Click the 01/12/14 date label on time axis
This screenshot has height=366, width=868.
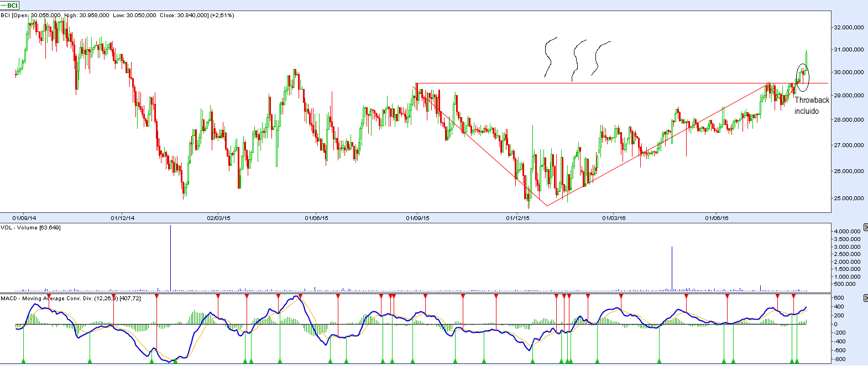123,218
